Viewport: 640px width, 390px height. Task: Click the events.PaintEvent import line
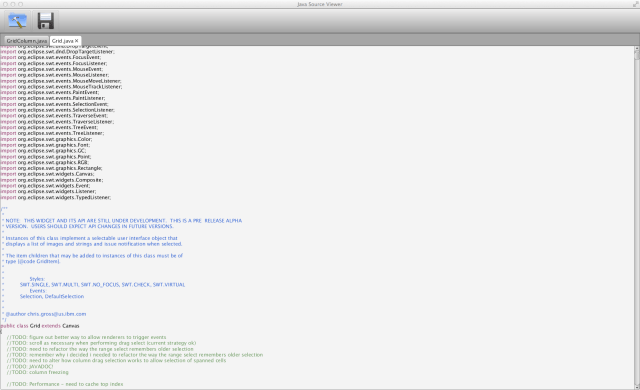[50, 93]
